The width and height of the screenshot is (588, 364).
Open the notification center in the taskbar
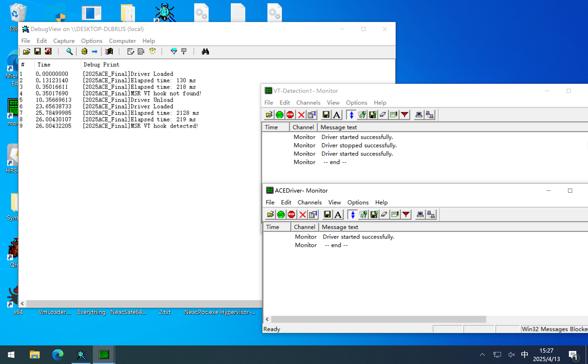[573, 355]
